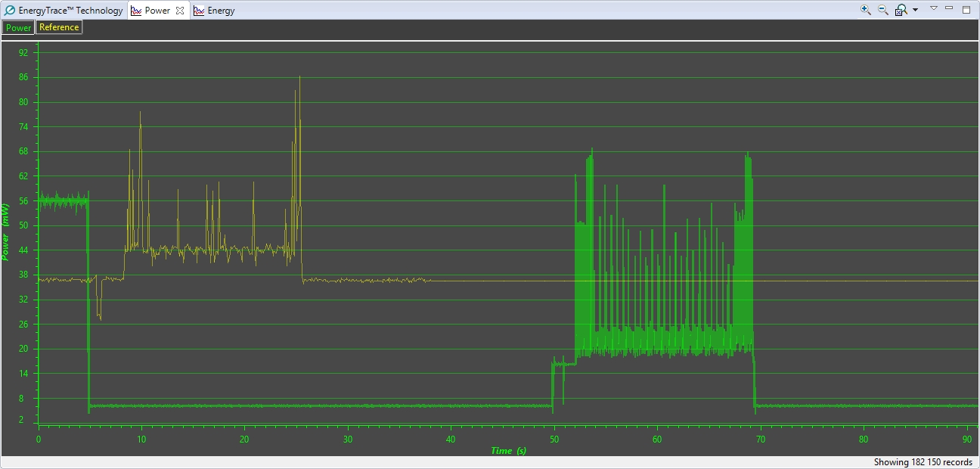Click the 50 tick on time axis

(x=554, y=439)
